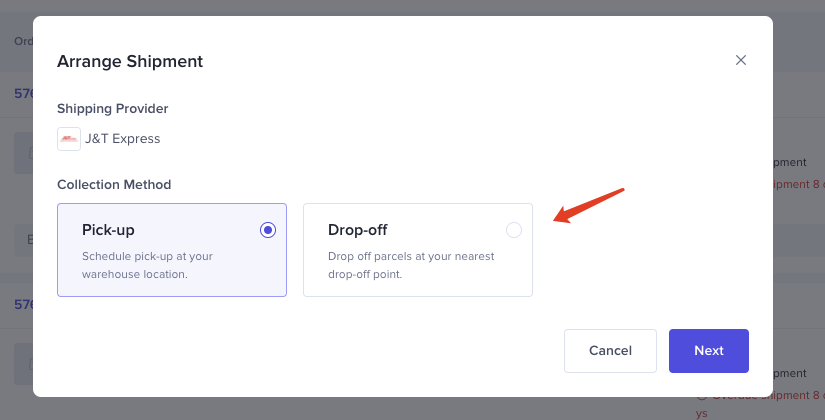825x420 pixels.
Task: Close the Arrange Shipment dialog
Action: pyautogui.click(x=741, y=60)
